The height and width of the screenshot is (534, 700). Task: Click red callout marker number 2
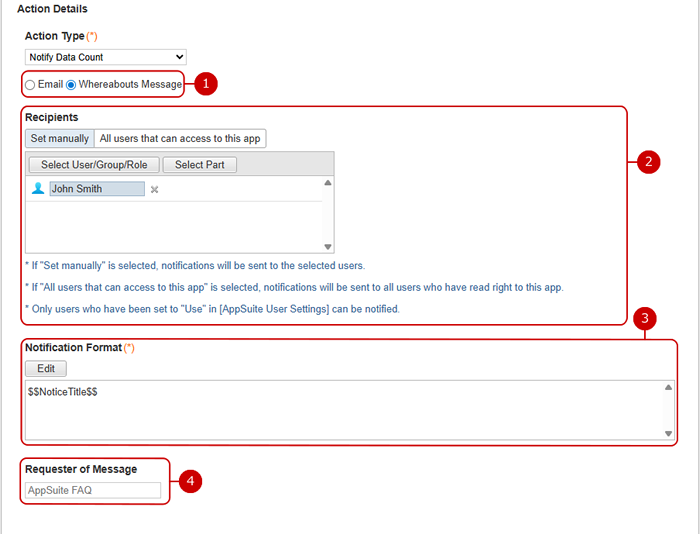coord(648,161)
